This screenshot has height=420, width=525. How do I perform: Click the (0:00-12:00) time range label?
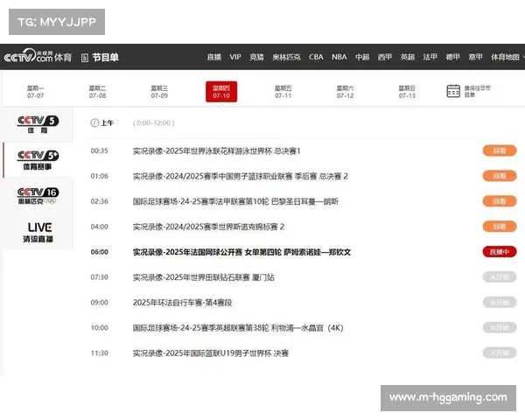[x=154, y=122]
